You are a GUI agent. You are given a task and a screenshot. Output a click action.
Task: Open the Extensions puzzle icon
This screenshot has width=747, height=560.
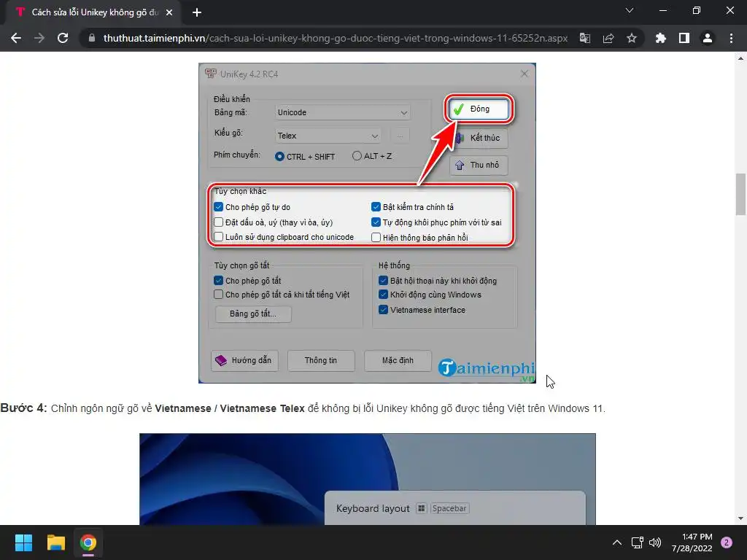[660, 38]
